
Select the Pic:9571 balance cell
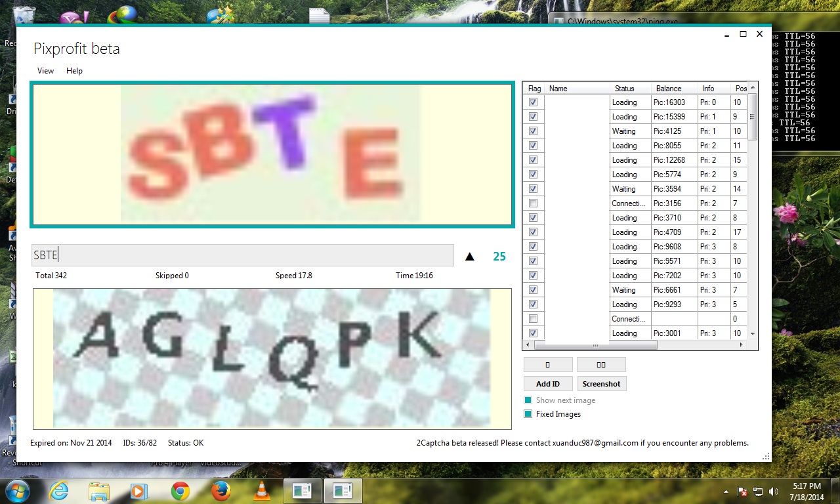coord(675,261)
